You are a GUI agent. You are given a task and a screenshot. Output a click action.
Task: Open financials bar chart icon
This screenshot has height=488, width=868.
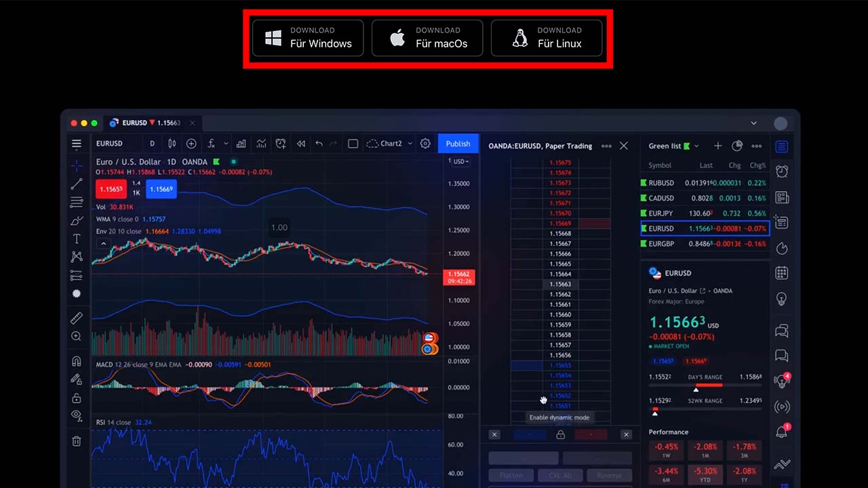(241, 144)
